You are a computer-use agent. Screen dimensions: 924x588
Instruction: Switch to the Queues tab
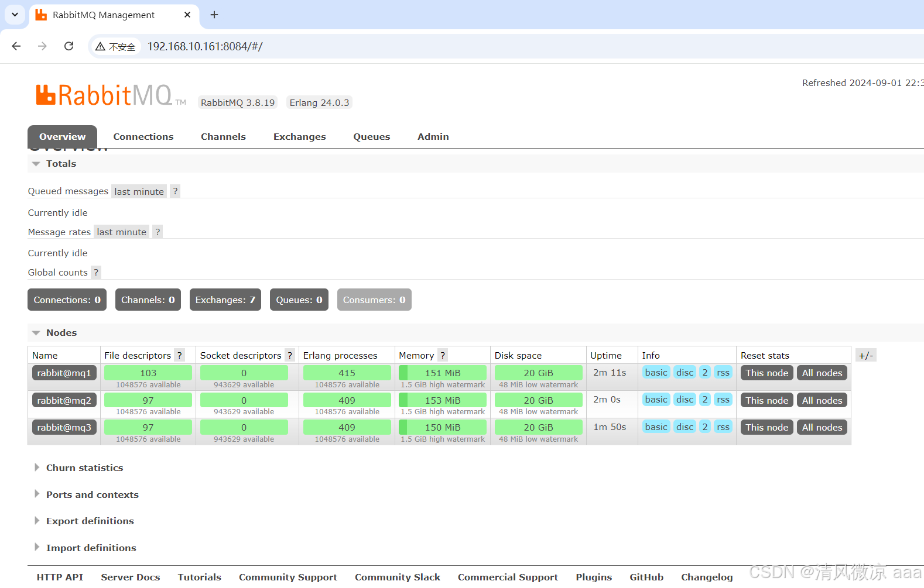pyautogui.click(x=372, y=137)
